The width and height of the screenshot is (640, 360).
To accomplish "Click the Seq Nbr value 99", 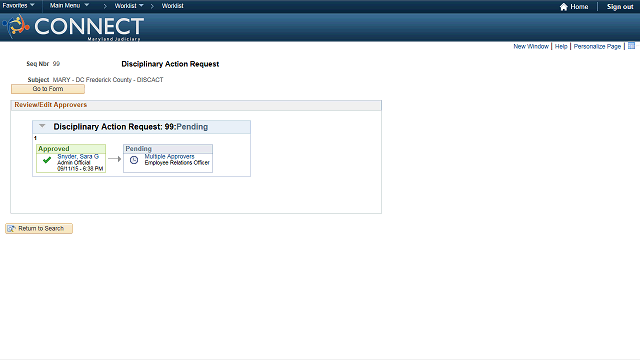I will coord(56,64).
